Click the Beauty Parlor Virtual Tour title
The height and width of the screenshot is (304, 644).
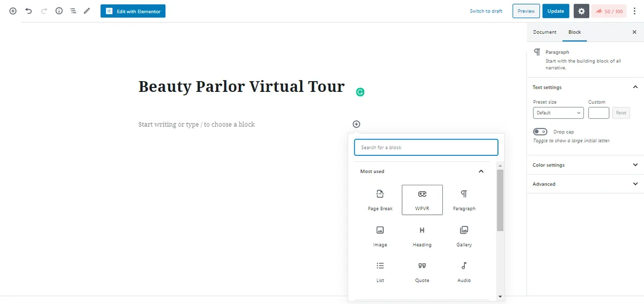pyautogui.click(x=241, y=87)
